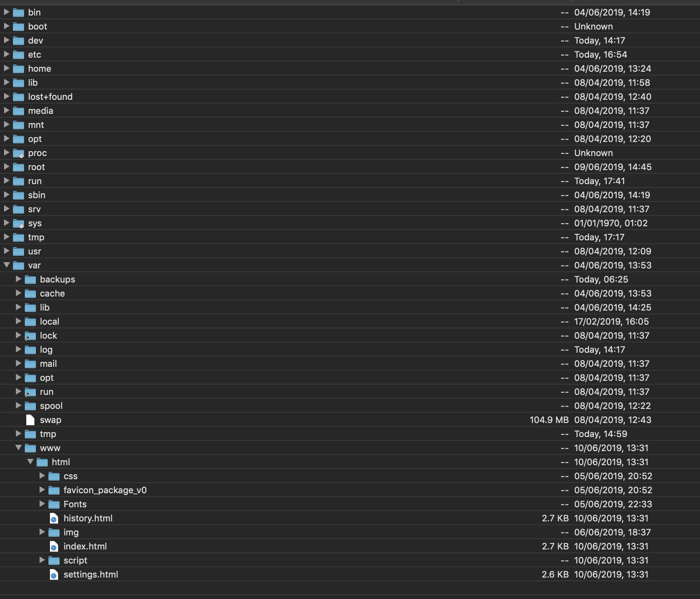Expand the media folder
700x599 pixels.
(x=6, y=110)
